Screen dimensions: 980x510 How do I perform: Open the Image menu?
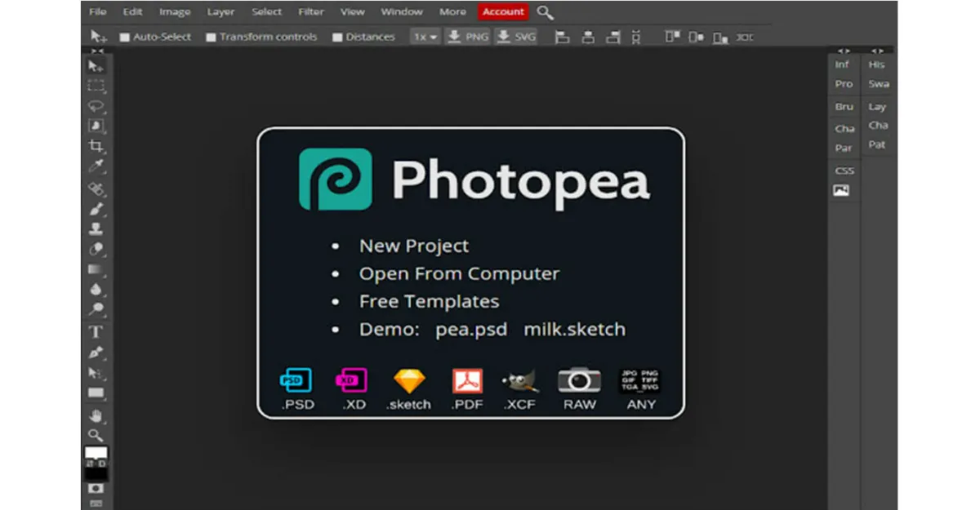(175, 11)
